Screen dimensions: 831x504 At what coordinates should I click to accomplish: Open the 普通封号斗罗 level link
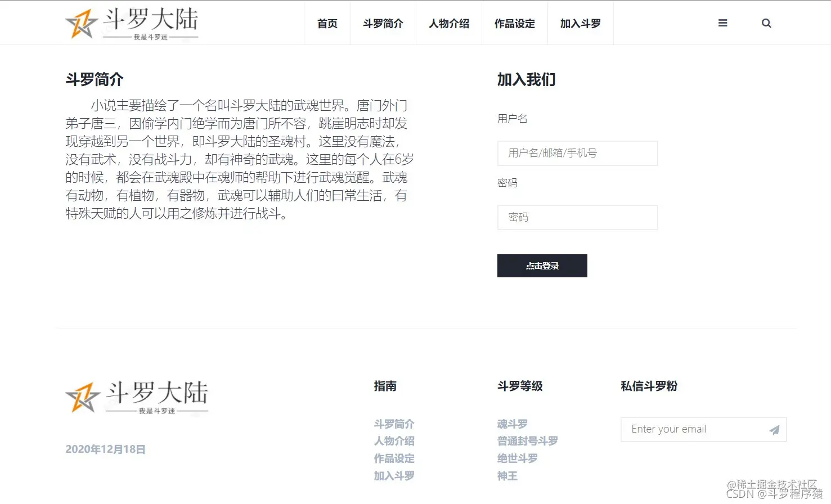click(527, 441)
